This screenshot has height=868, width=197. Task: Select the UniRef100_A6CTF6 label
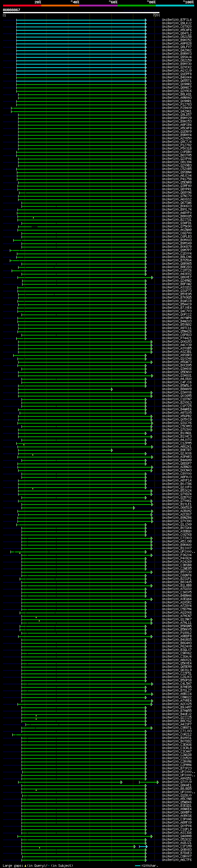pyautogui.click(x=177, y=860)
